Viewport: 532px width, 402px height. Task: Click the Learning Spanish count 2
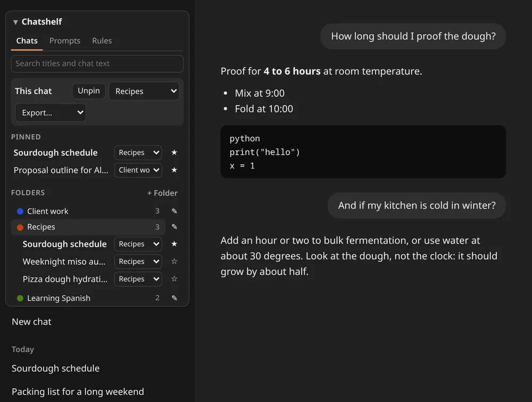point(157,298)
